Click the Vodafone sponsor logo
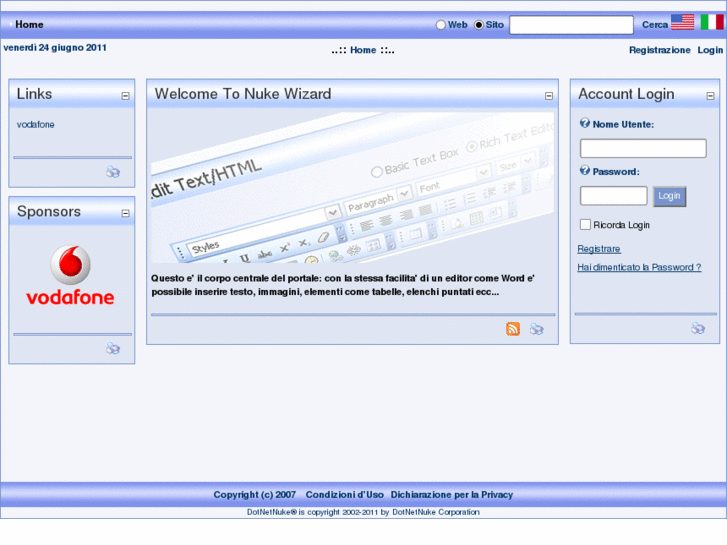727x545 pixels. pyautogui.click(x=70, y=276)
